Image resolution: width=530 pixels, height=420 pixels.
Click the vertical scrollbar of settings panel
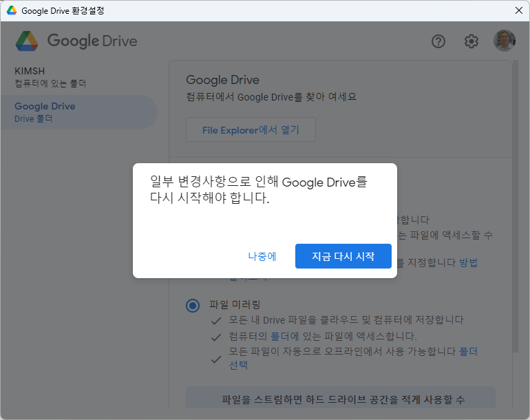tap(515, 207)
